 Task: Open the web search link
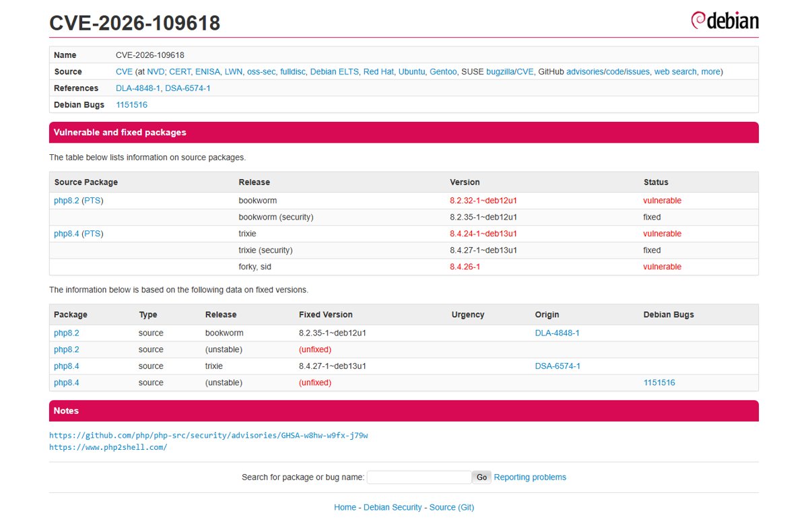675,71
